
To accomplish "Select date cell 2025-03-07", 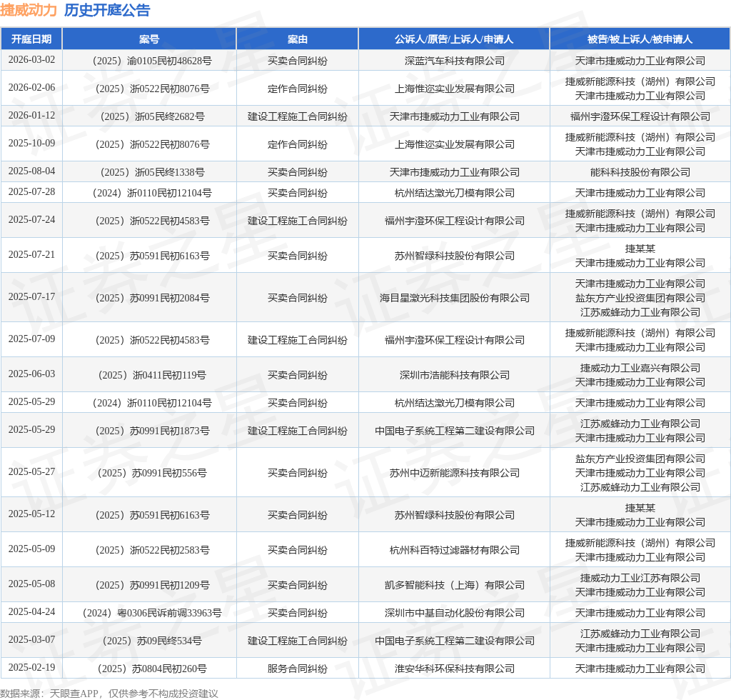I will click(31, 640).
